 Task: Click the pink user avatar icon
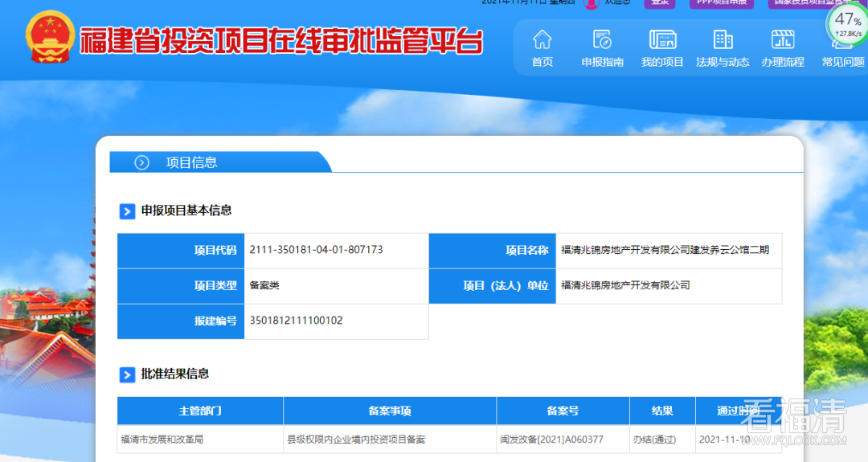[x=591, y=3]
